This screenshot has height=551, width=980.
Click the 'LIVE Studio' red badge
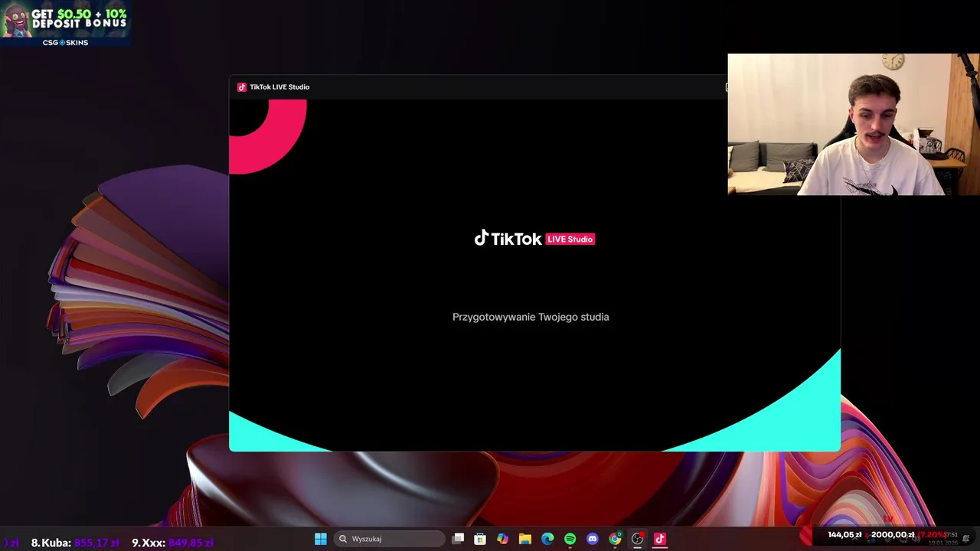point(570,240)
